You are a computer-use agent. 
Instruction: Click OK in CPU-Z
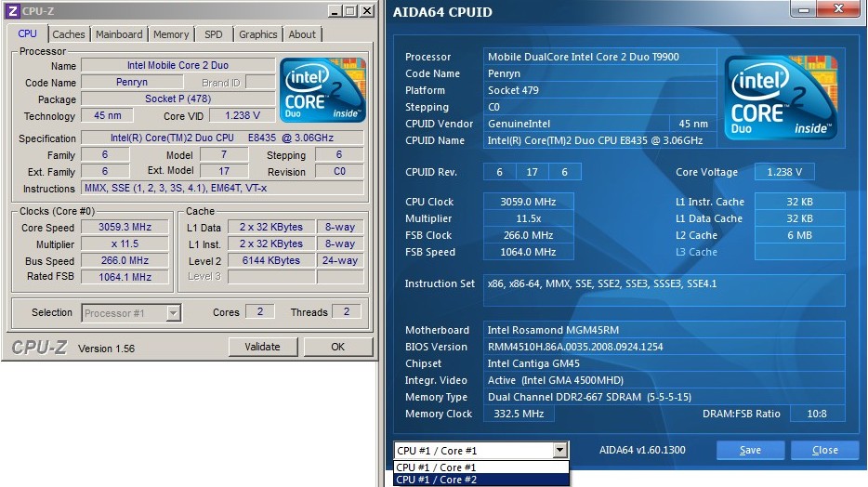pos(337,347)
